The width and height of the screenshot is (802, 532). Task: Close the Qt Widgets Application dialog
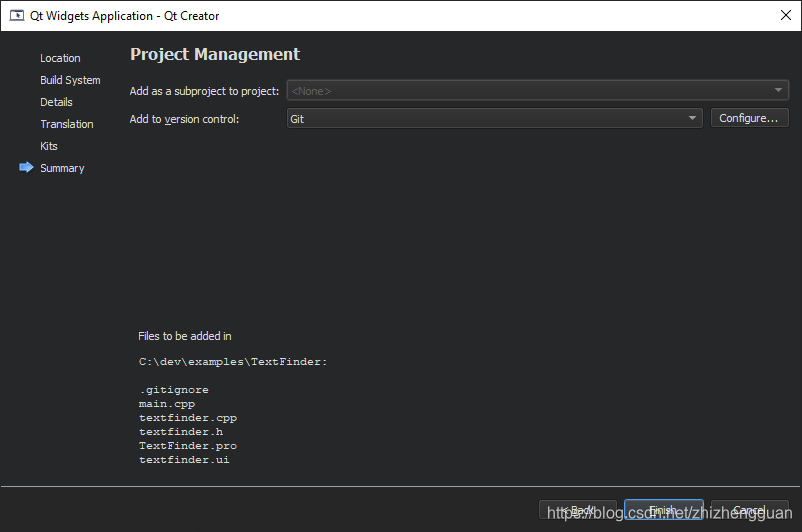pyautogui.click(x=786, y=15)
